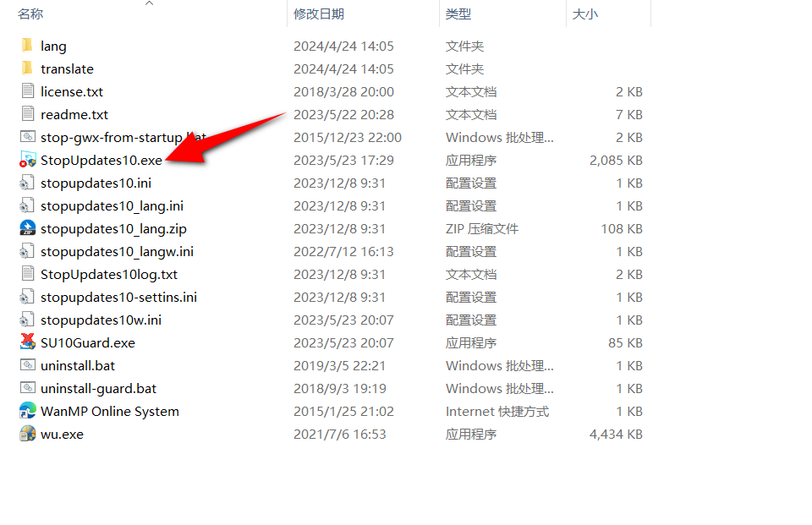Select SU10Guard.exe file name
Image resolution: width=812 pixels, height=525 pixels.
click(x=88, y=342)
